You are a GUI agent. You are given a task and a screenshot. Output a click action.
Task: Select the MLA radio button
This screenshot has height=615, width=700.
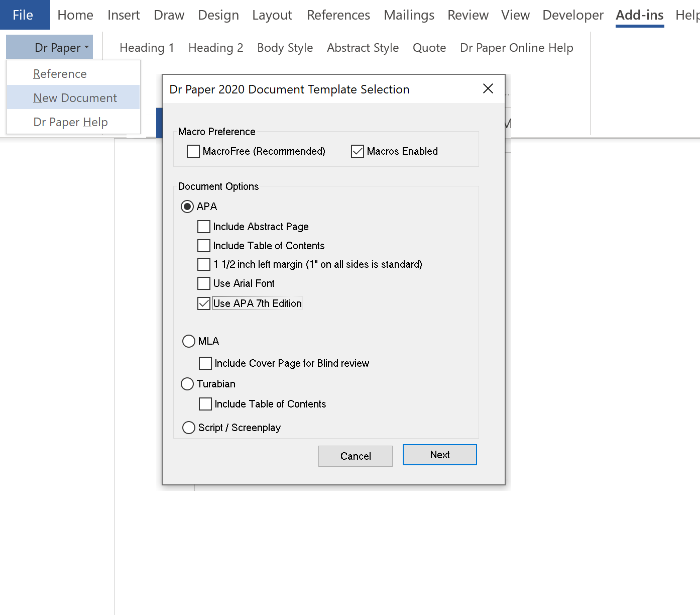coord(189,341)
